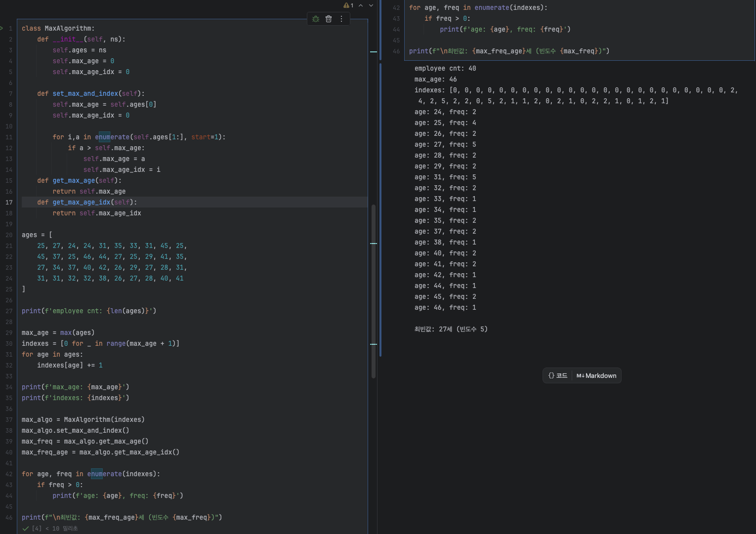Click 'return self.max_age_idx' on line 18
Screen dimensions: 756x534
pos(97,213)
